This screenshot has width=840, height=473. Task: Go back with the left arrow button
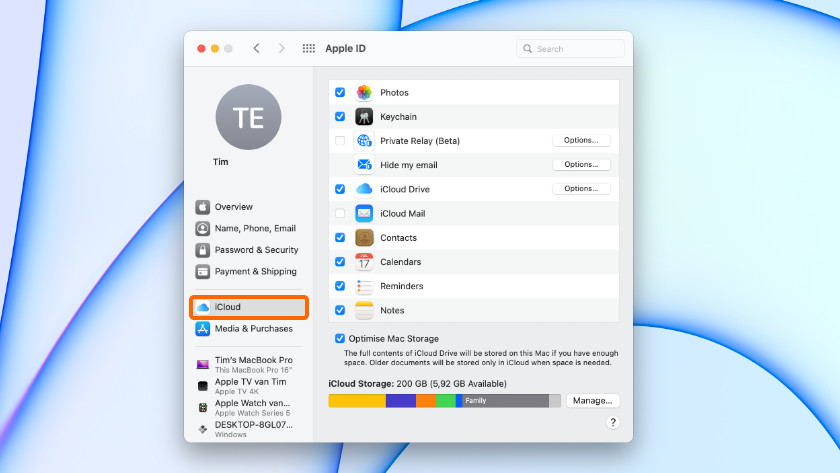[x=257, y=48]
